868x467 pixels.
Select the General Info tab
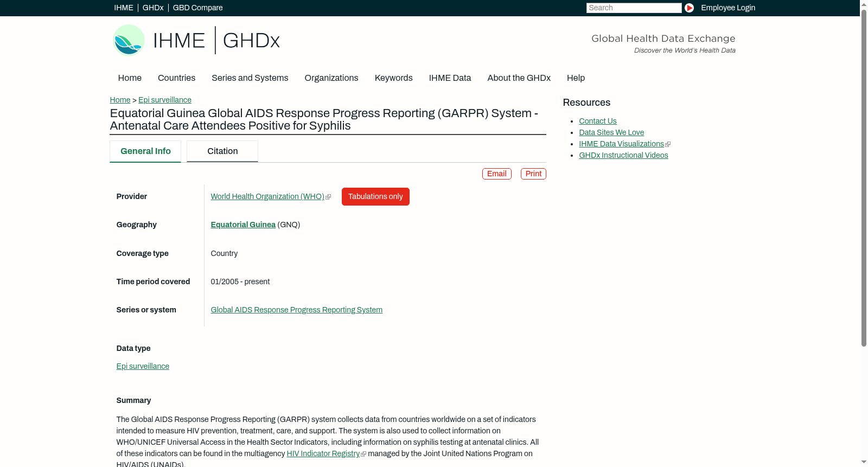coord(145,151)
